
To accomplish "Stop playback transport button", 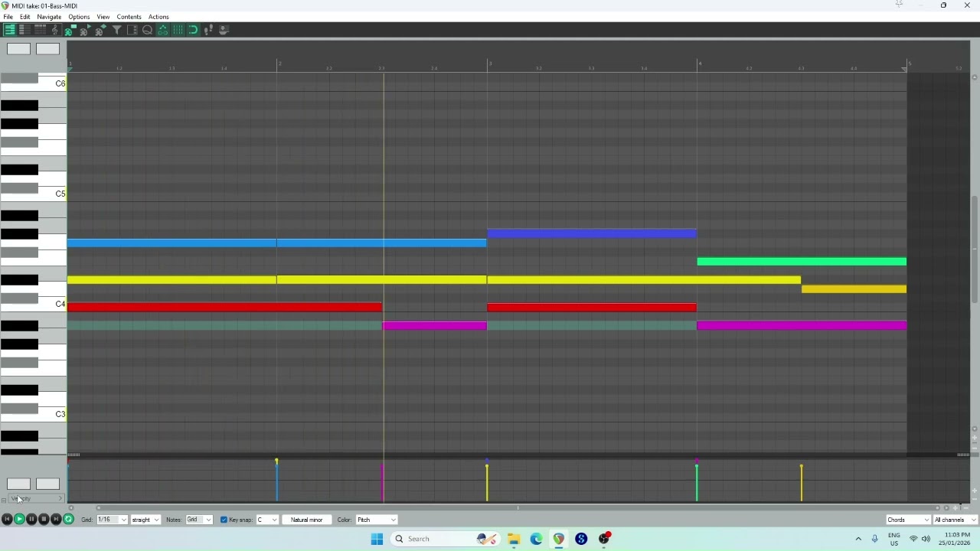I will tap(44, 520).
